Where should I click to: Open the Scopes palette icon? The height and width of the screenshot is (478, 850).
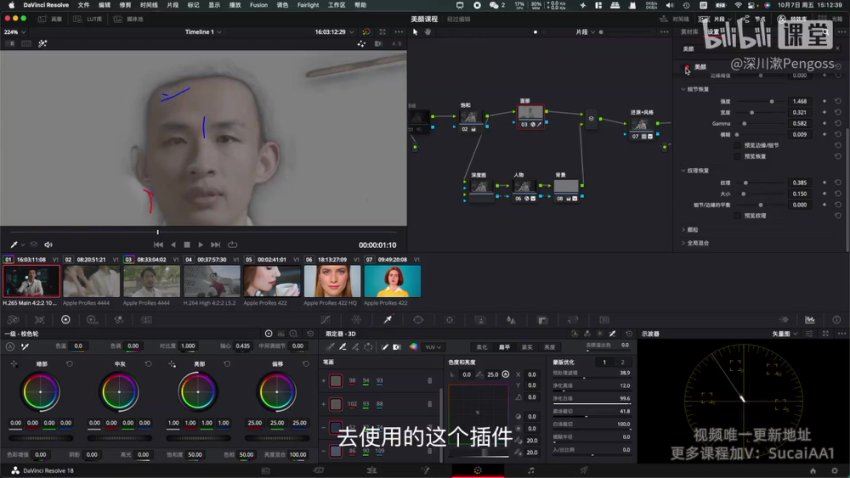click(810, 320)
